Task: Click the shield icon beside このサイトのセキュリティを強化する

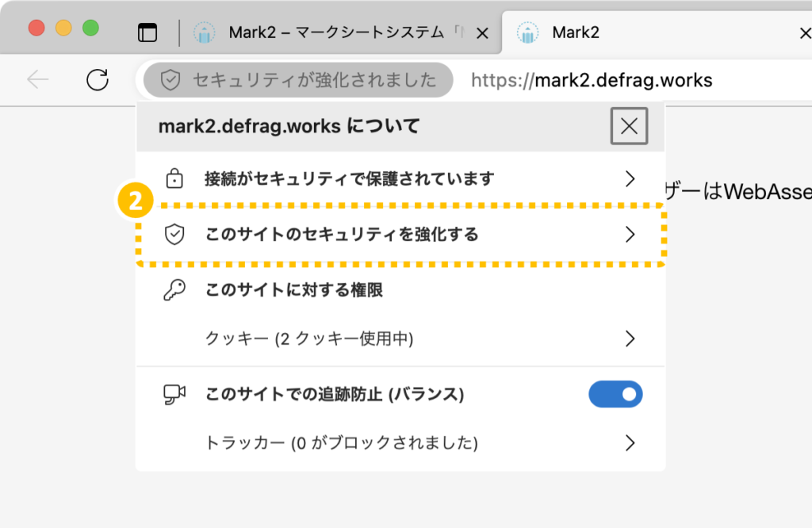Action: point(174,235)
